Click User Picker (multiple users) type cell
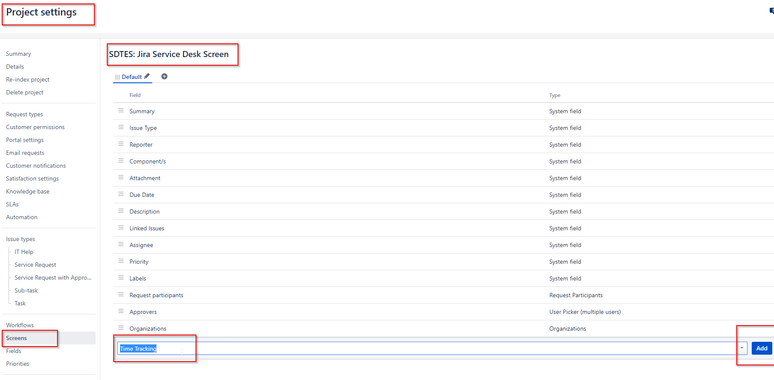 [x=585, y=312]
